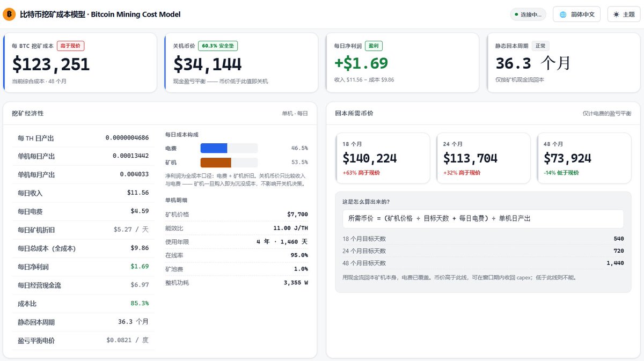Screen dimensions: 644x361
Task: Click the 成本比 85.3% value
Action: 140,304
